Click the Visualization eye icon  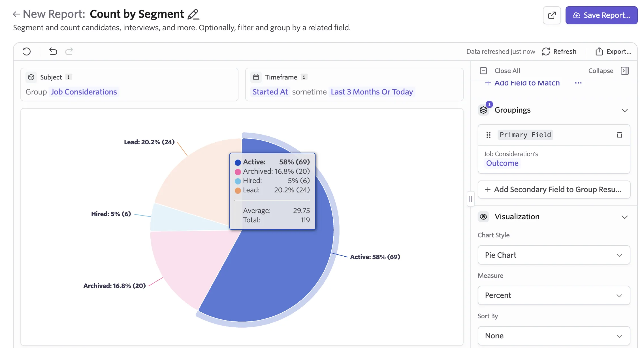click(484, 217)
